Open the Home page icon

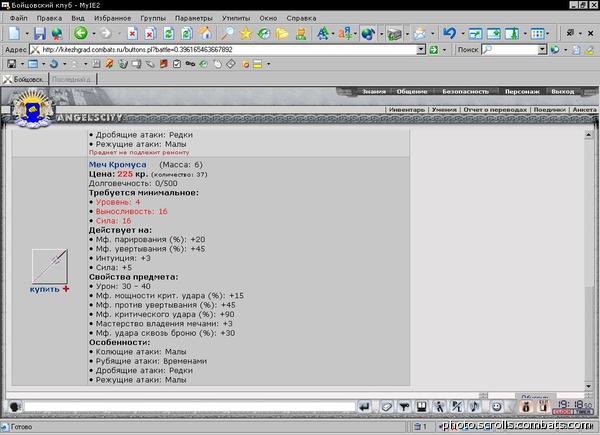(x=205, y=34)
